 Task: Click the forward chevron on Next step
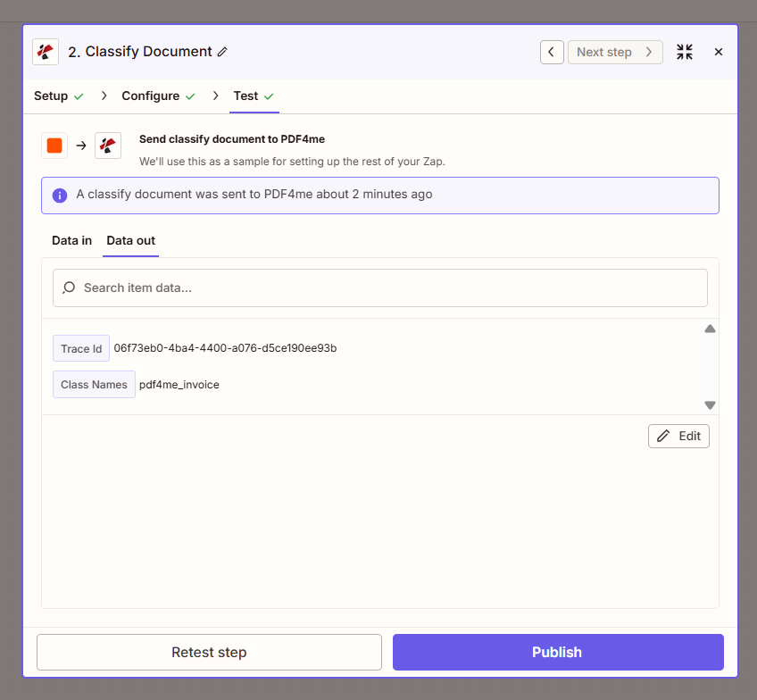coord(649,52)
